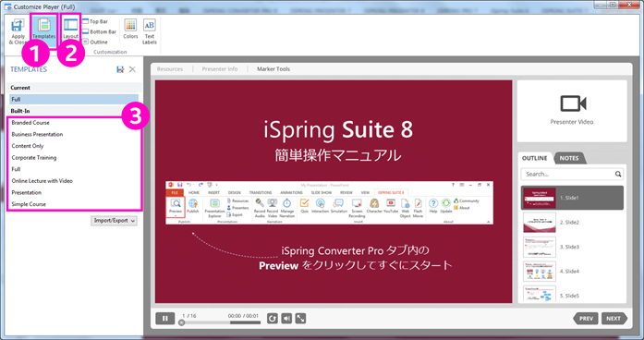Select the Slide4 thumbnail in outline
644x340 pixels.
click(540, 272)
